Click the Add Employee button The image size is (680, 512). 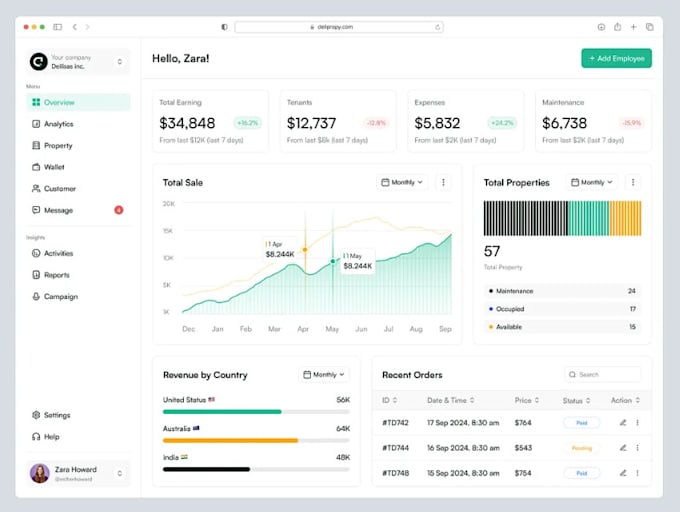coord(616,58)
